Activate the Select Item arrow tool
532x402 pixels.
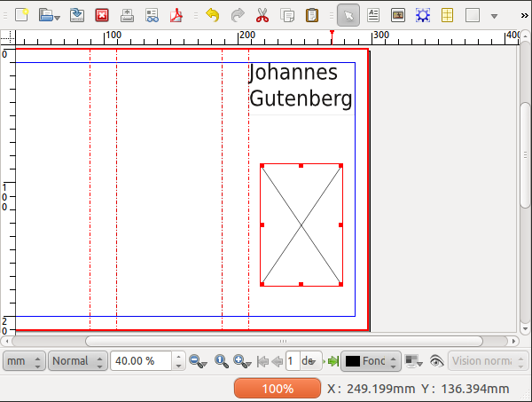[348, 15]
